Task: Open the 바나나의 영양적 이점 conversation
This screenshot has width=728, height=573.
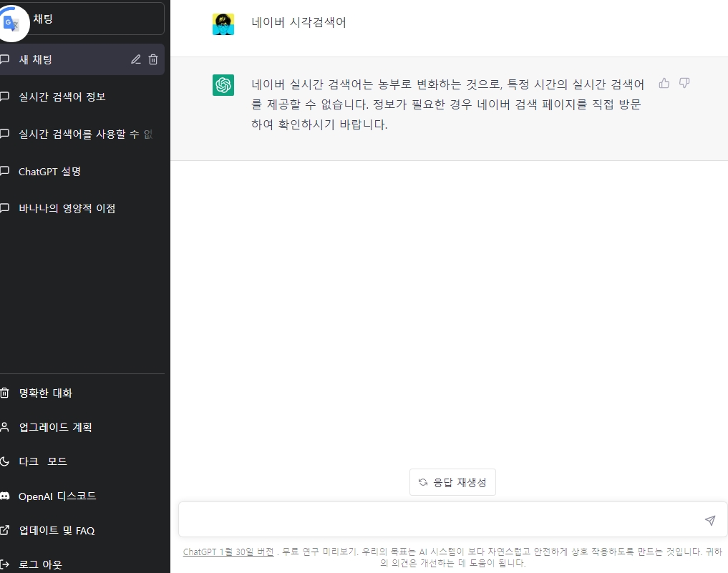Action: point(82,208)
